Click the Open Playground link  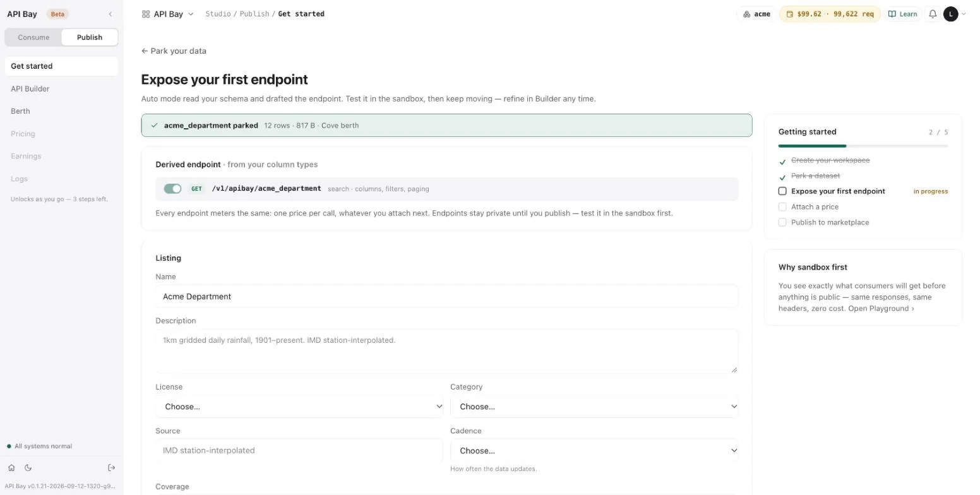point(881,309)
